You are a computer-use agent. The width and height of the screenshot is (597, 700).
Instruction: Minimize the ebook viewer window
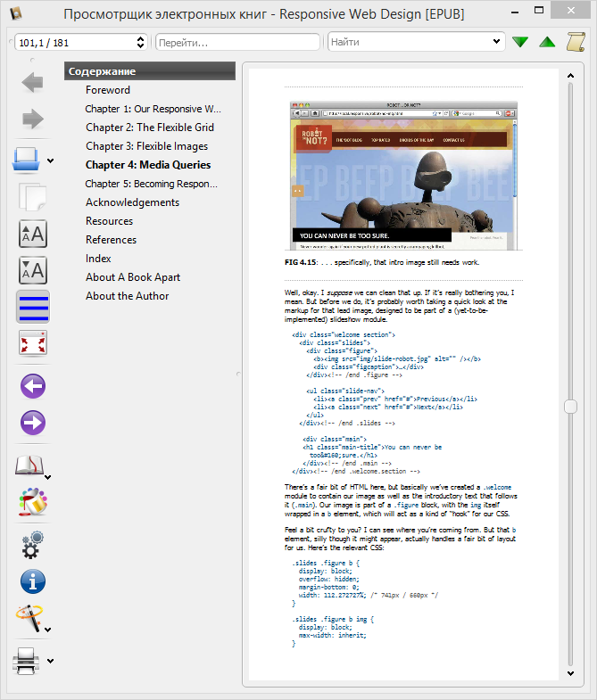coord(515,12)
